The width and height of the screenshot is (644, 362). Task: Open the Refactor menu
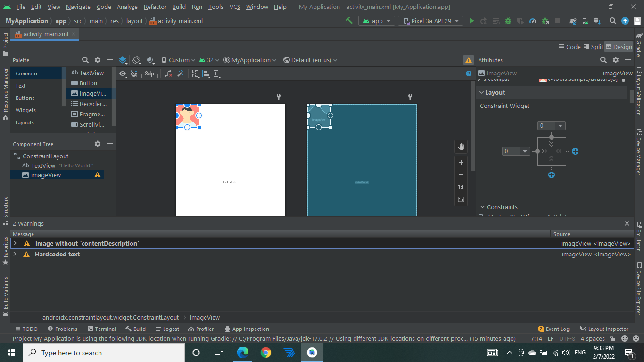coord(155,7)
